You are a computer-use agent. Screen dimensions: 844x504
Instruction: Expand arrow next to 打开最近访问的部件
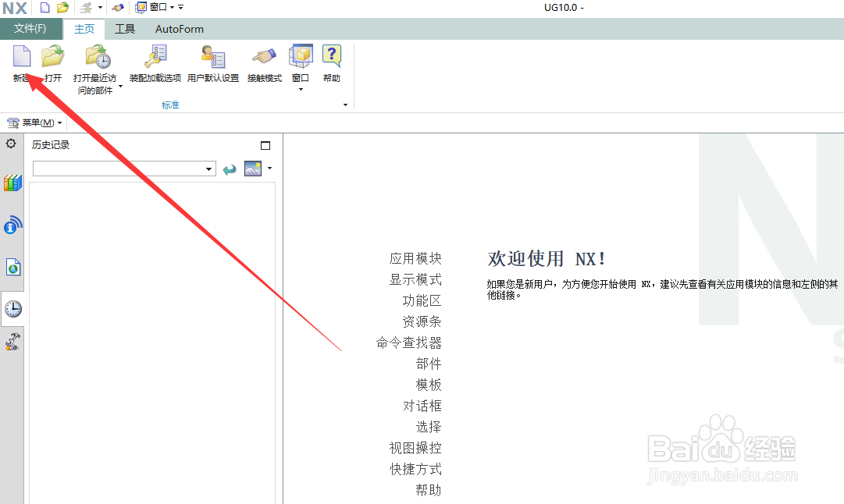click(120, 86)
